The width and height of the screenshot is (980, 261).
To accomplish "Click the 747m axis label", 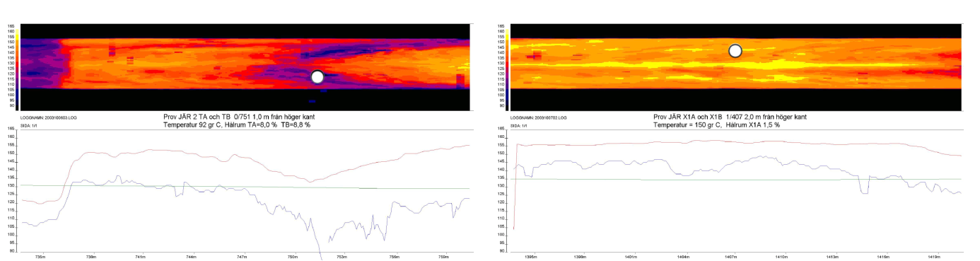I will 243,257.
